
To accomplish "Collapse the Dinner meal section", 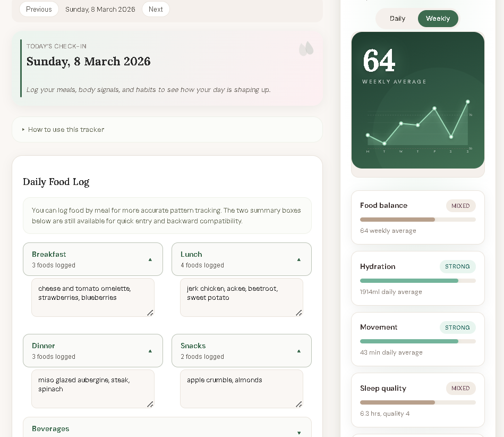I will (150, 351).
